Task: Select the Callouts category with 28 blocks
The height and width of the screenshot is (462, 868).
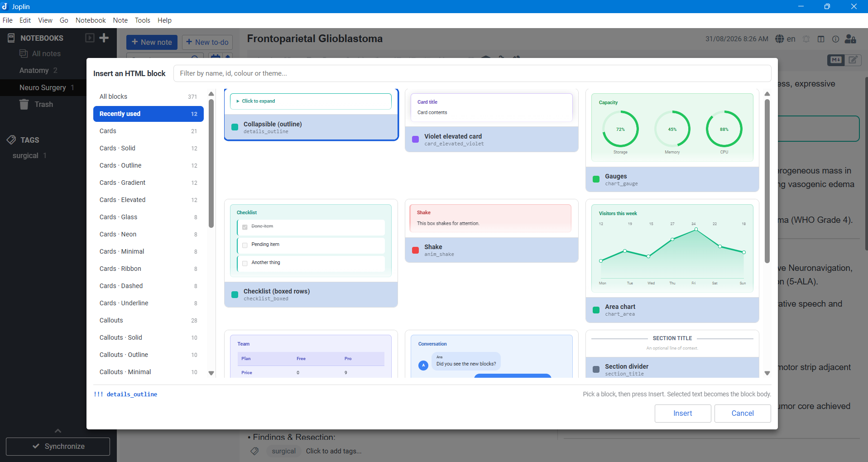Action: pyautogui.click(x=149, y=320)
